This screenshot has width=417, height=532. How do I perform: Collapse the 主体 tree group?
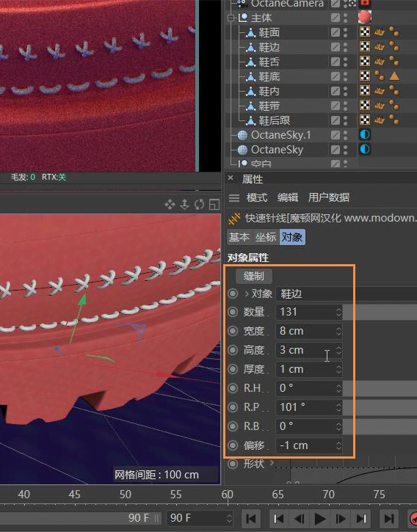point(231,18)
